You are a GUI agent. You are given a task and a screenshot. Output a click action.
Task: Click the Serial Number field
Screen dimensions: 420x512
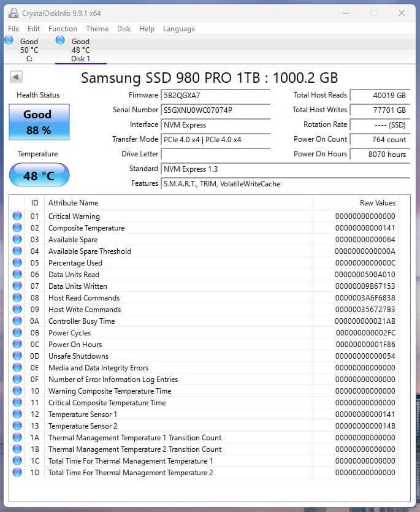216,110
